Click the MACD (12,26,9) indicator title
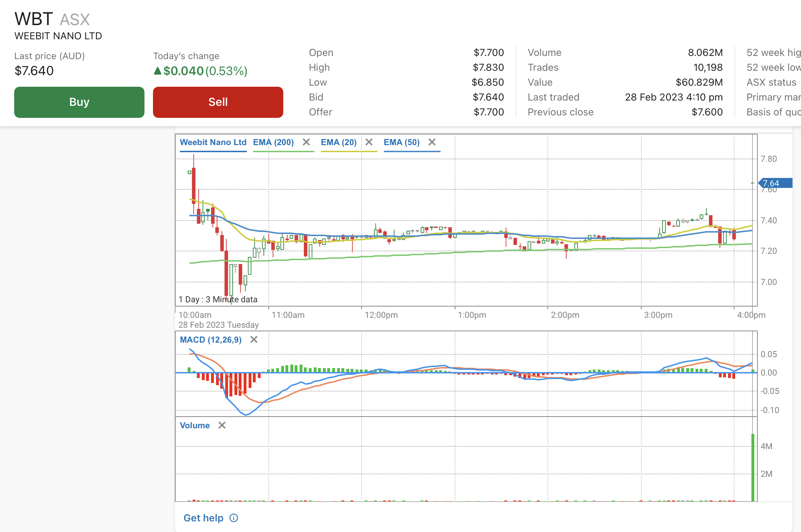Image resolution: width=801 pixels, height=532 pixels. pos(211,340)
